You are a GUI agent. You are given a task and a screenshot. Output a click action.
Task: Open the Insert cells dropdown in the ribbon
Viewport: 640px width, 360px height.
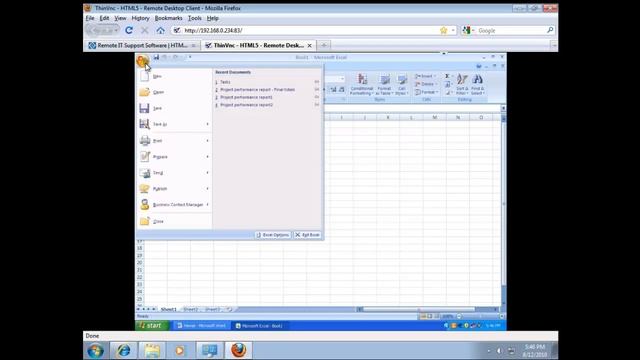(426, 76)
